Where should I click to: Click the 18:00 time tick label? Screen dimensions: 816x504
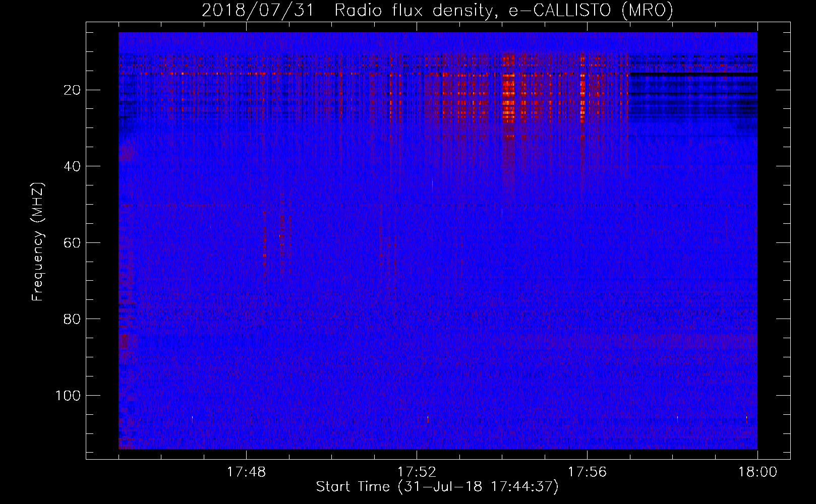coord(757,472)
